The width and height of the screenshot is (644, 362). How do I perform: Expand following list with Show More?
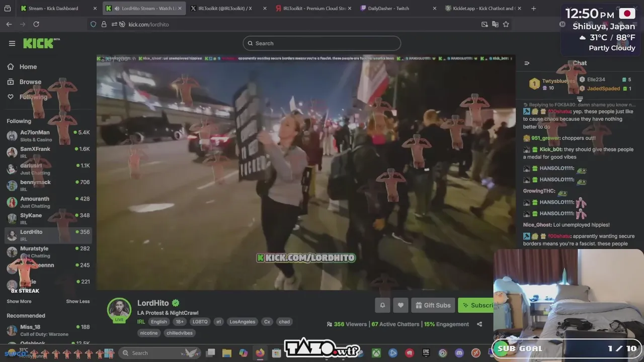19,302
